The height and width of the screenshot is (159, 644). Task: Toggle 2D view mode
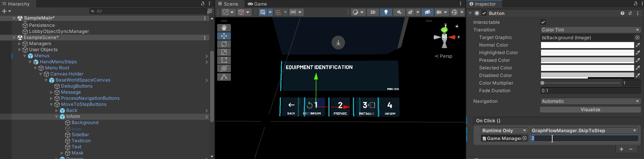[373, 12]
